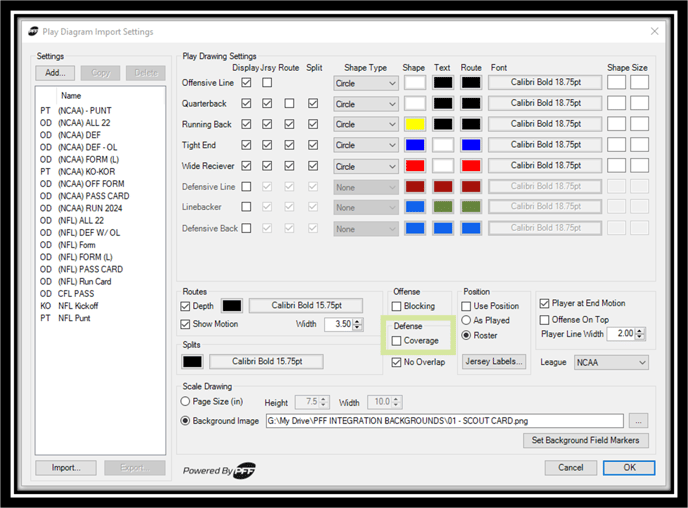This screenshot has height=508, width=688.
Task: Pick Quarterback white shape color
Action: [415, 103]
